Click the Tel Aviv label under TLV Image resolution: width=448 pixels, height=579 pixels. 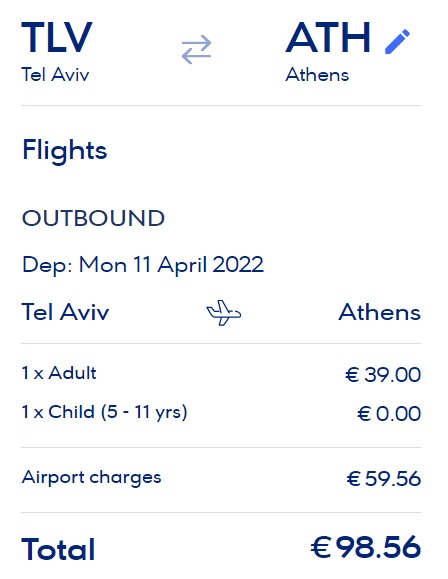click(55, 74)
